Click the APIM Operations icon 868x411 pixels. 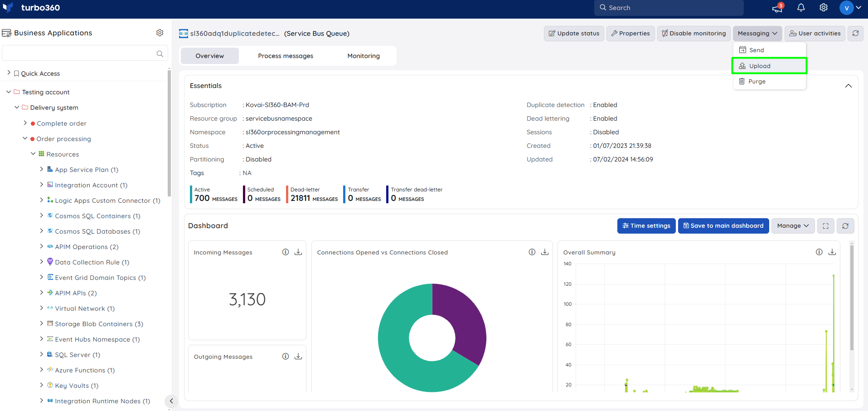50,246
